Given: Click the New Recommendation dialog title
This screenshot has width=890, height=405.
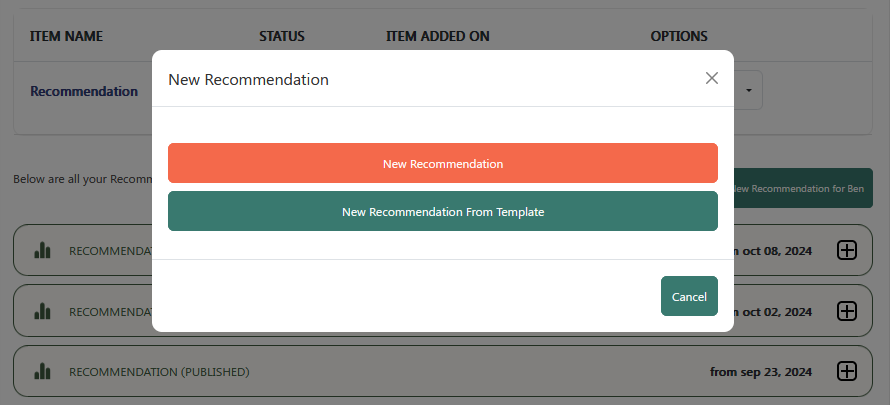Looking at the screenshot, I should [248, 79].
